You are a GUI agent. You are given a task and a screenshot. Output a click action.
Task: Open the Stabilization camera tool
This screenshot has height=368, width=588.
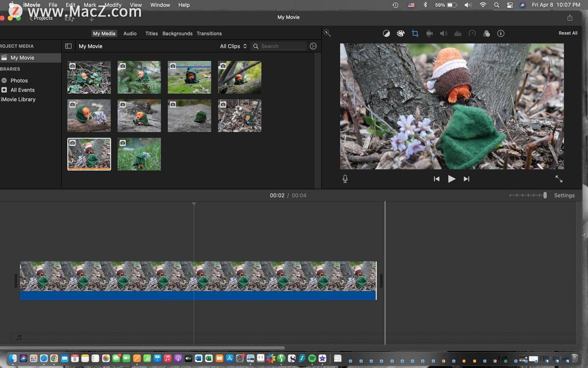point(429,33)
